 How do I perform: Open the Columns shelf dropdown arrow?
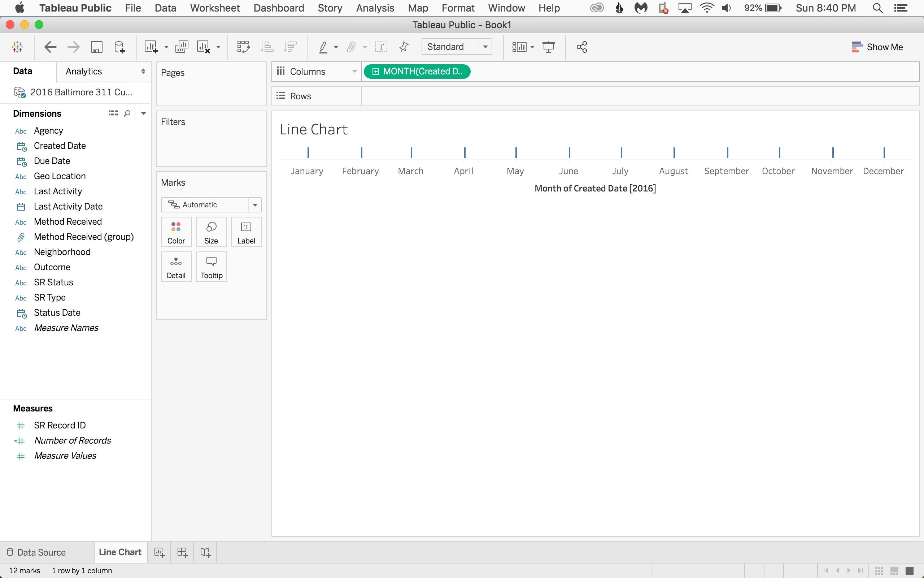(x=354, y=72)
